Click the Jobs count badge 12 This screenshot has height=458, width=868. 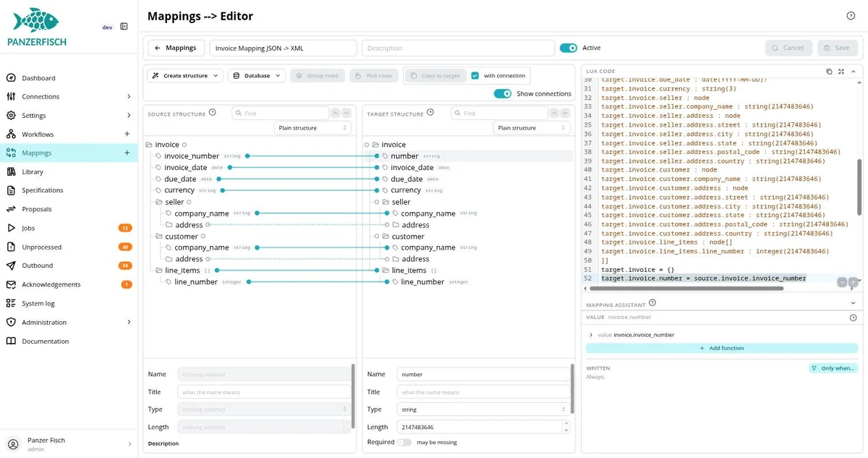tap(125, 228)
